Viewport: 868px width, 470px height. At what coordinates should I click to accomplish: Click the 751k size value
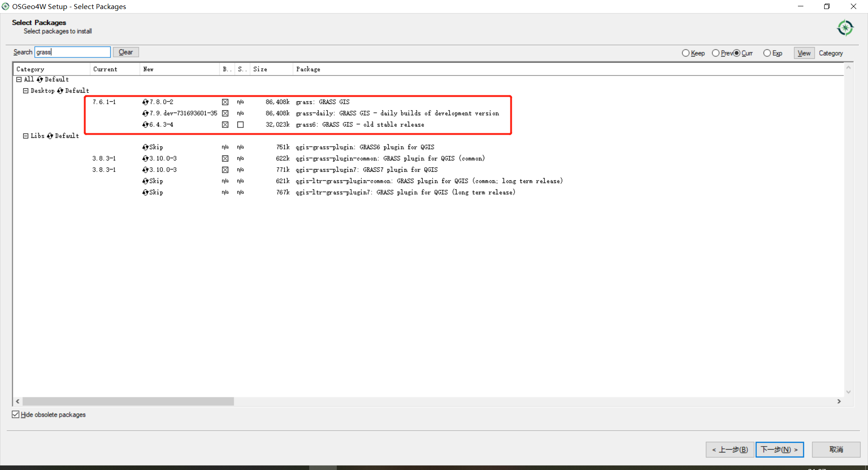pyautogui.click(x=283, y=147)
